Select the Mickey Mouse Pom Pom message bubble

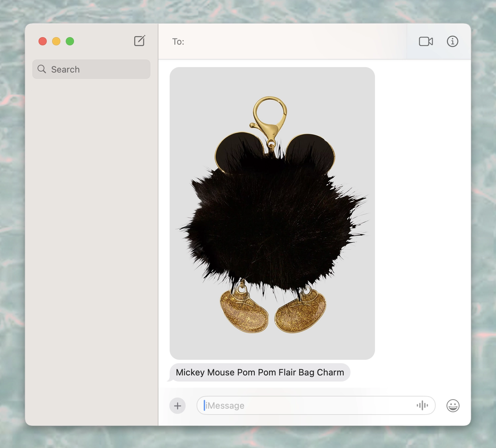click(260, 372)
